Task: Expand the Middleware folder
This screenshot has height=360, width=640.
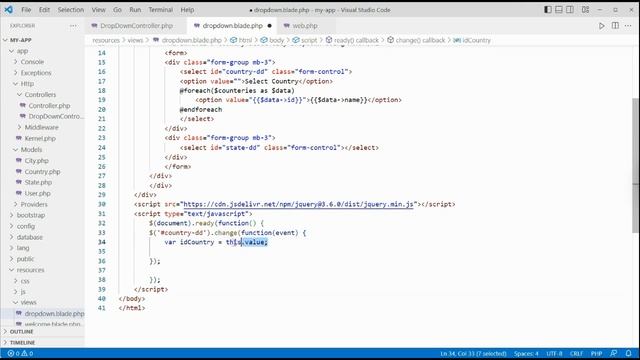Action: tap(42, 127)
